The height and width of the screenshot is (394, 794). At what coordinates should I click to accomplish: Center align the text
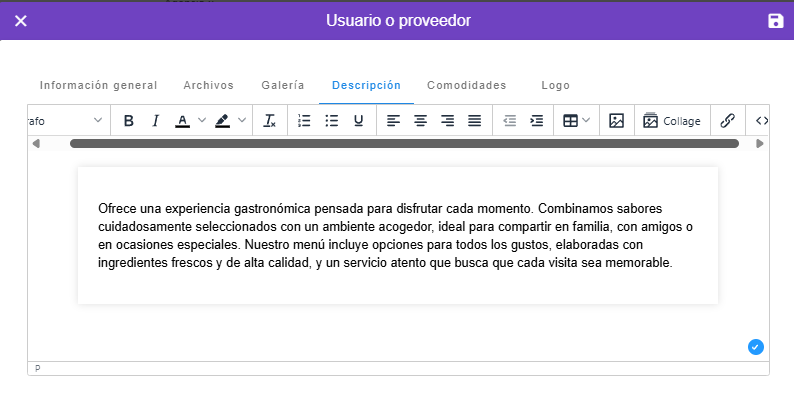(x=420, y=121)
